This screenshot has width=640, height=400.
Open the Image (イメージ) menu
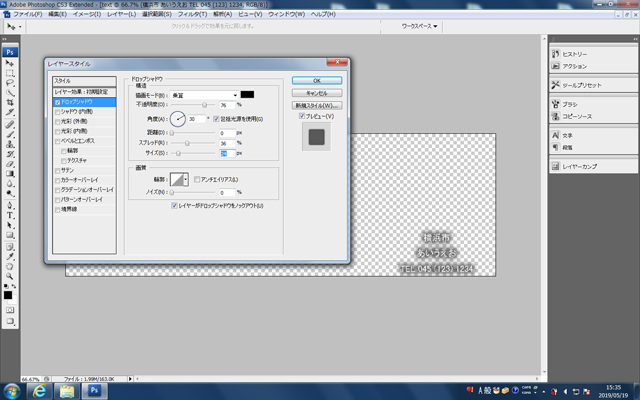tap(86, 15)
